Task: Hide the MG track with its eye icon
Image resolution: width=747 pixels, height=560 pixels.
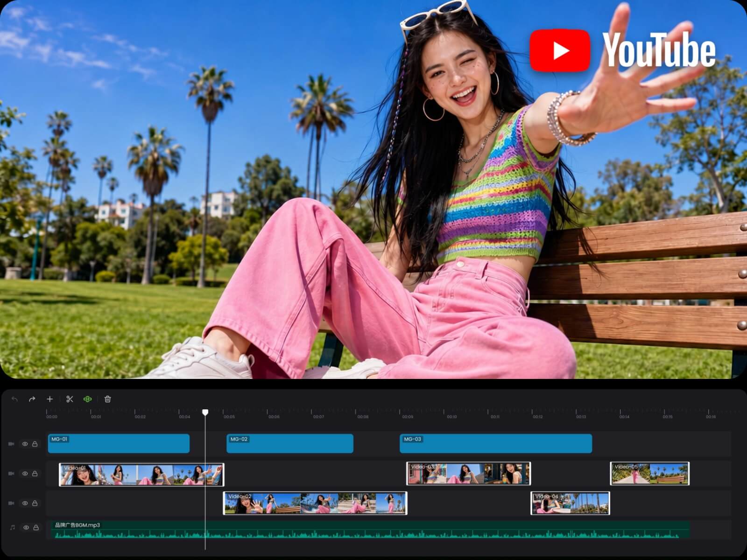Action: [25, 444]
